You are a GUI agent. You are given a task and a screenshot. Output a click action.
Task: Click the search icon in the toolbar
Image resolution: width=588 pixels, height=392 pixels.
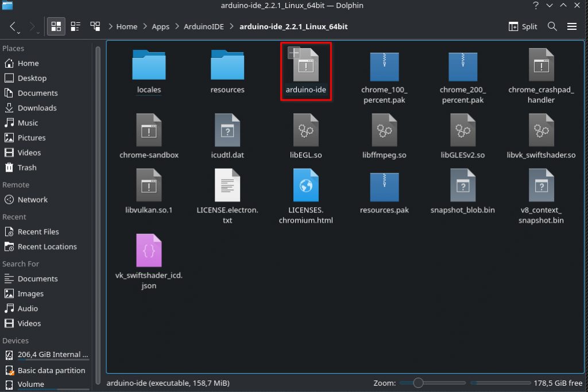pos(551,26)
